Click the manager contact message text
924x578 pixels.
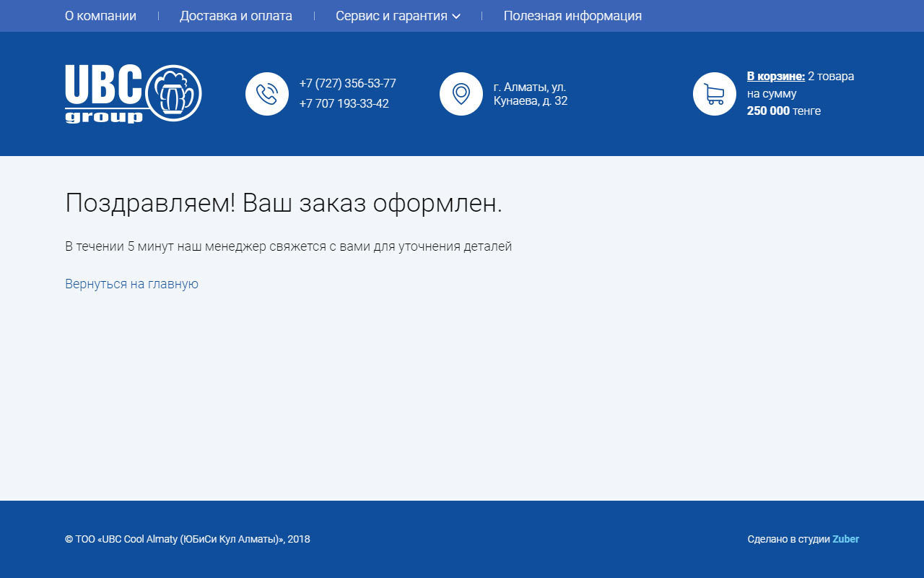click(x=288, y=246)
